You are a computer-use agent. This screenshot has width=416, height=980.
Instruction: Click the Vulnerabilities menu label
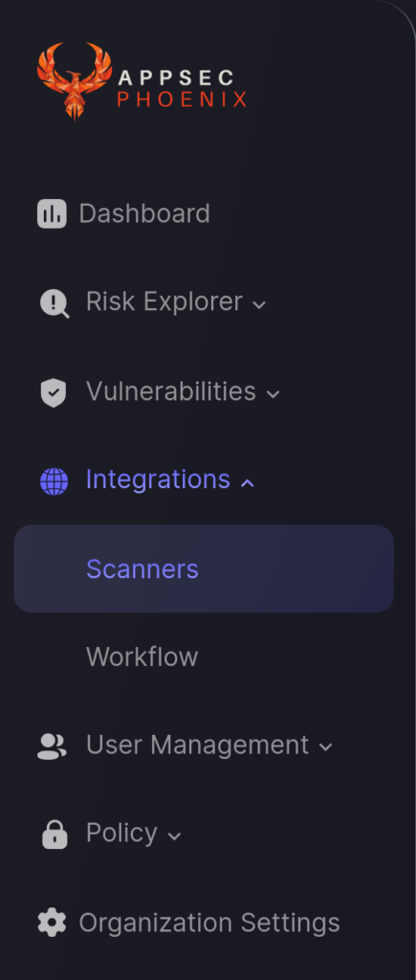pyautogui.click(x=170, y=391)
